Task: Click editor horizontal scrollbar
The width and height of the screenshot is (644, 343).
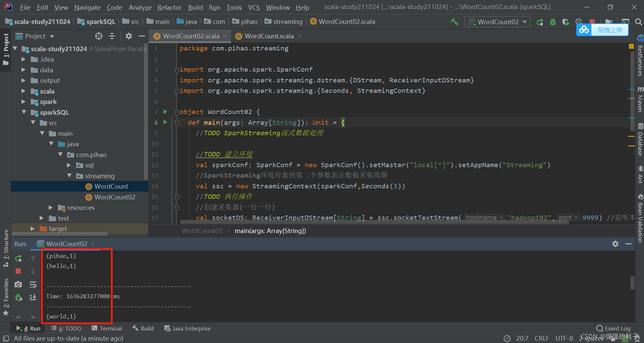Action: tap(374, 222)
